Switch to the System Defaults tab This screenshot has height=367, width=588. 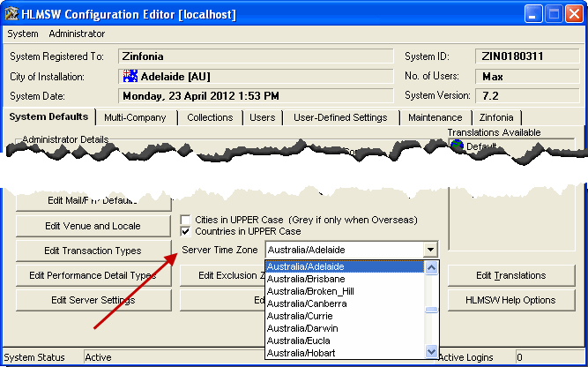tap(48, 116)
